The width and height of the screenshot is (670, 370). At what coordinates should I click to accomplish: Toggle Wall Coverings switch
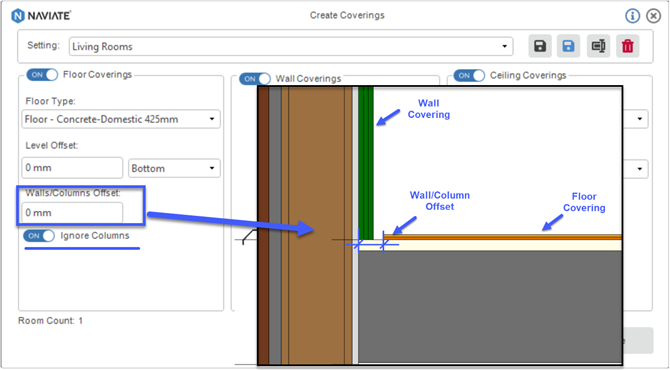point(255,79)
